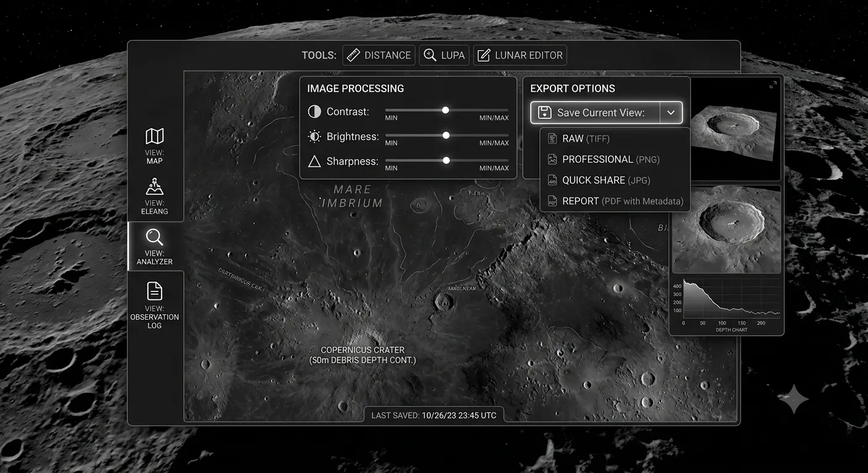This screenshot has width=868, height=473.
Task: Click the LUNAR EDITOR button label
Action: tap(529, 55)
